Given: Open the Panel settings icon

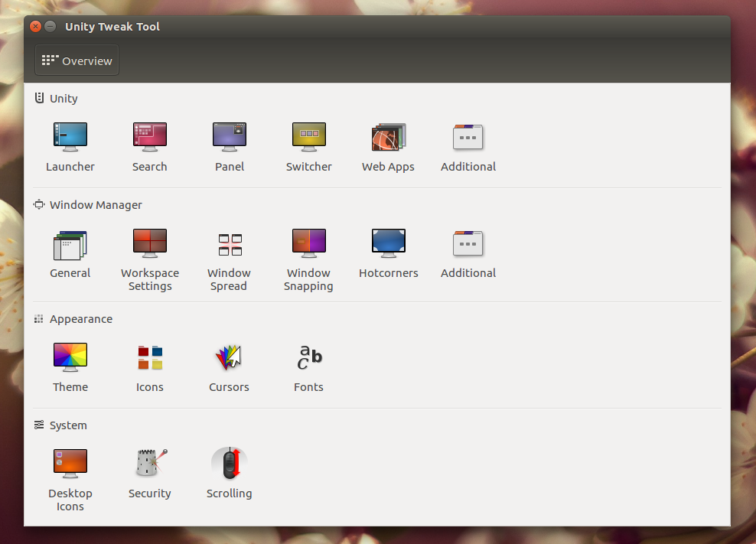Looking at the screenshot, I should point(230,137).
